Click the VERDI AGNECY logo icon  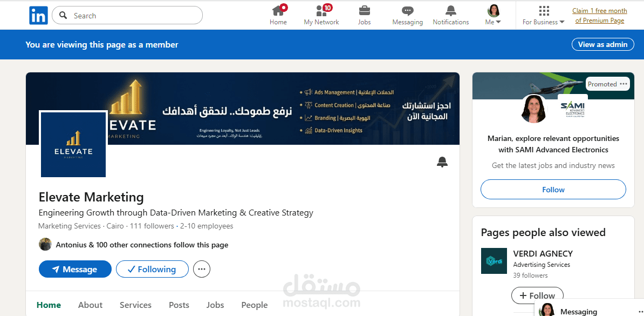(x=494, y=261)
